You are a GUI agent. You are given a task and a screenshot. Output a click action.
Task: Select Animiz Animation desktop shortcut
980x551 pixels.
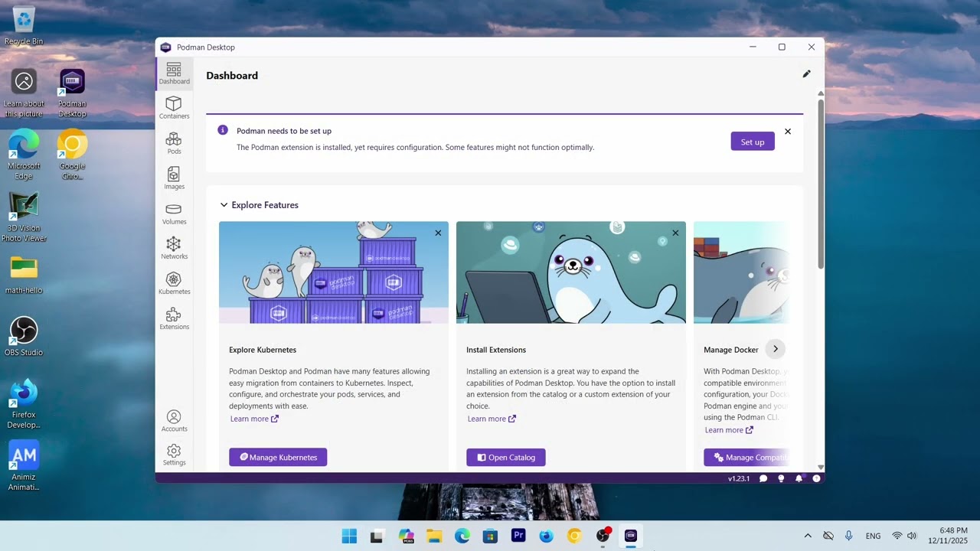[24, 465]
